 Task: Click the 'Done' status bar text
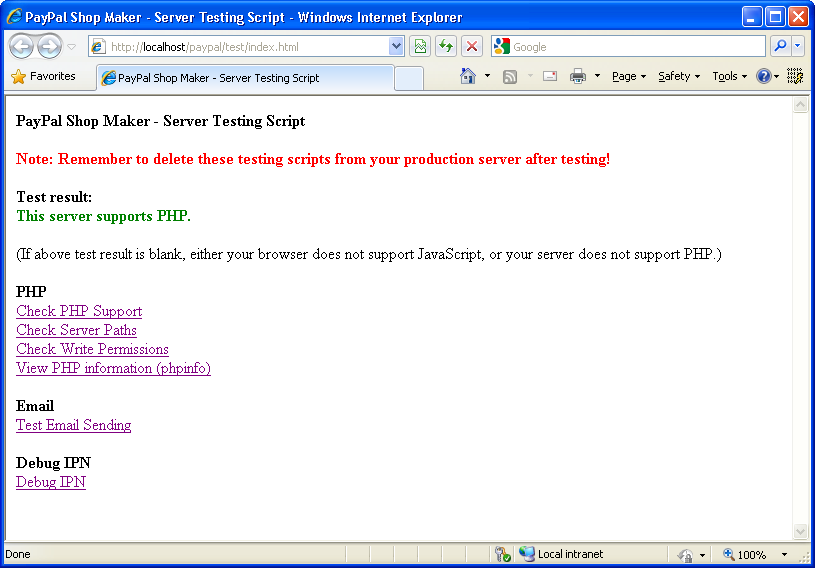(x=18, y=554)
